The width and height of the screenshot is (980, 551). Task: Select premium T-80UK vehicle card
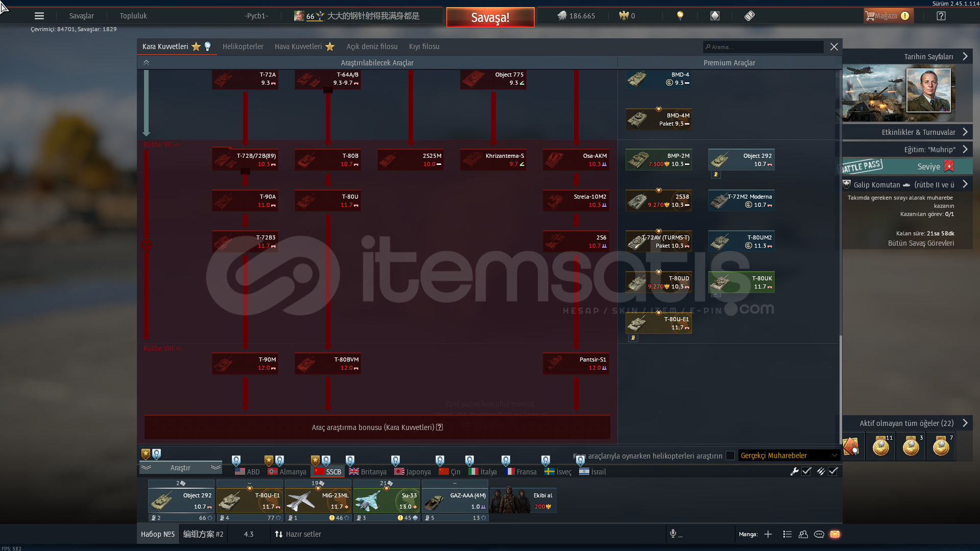(x=742, y=282)
